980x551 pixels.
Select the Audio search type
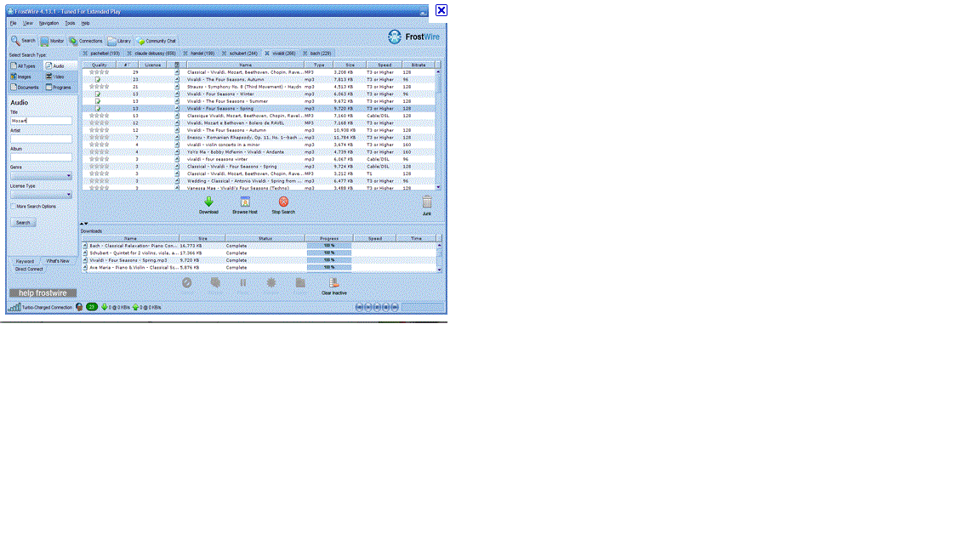(x=60, y=65)
